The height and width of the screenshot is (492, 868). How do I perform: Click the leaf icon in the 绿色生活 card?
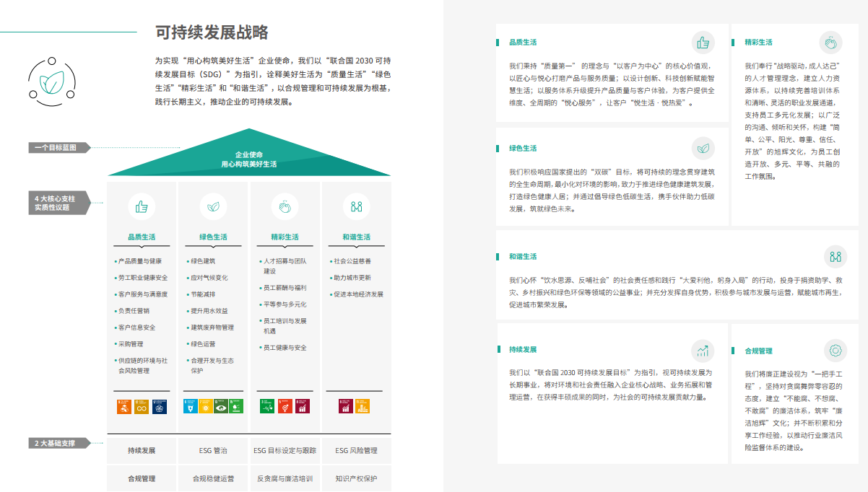coord(703,149)
